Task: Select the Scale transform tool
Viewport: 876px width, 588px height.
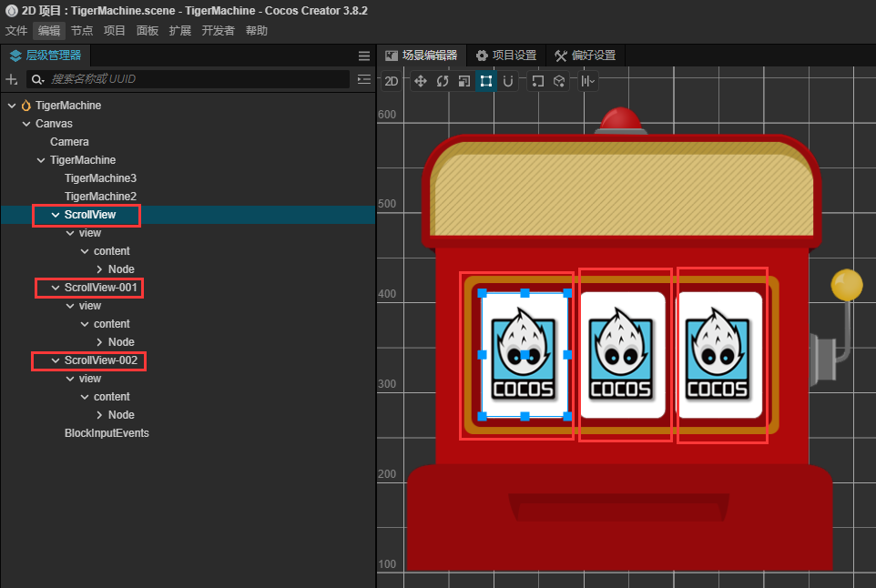Action: click(x=464, y=82)
